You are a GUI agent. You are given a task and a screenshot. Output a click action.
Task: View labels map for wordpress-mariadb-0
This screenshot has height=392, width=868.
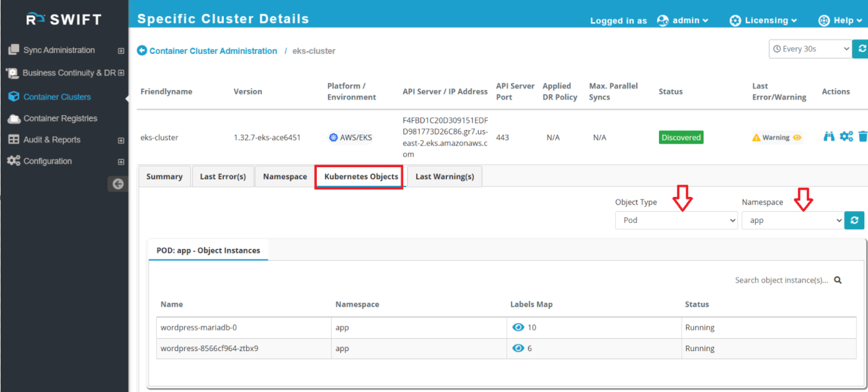pos(518,328)
